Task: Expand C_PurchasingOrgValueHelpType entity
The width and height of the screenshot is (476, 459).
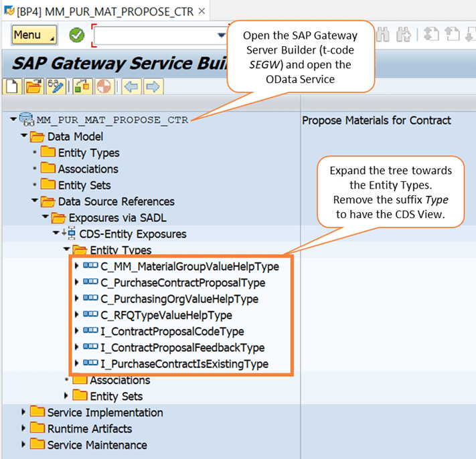Action: tap(77, 298)
